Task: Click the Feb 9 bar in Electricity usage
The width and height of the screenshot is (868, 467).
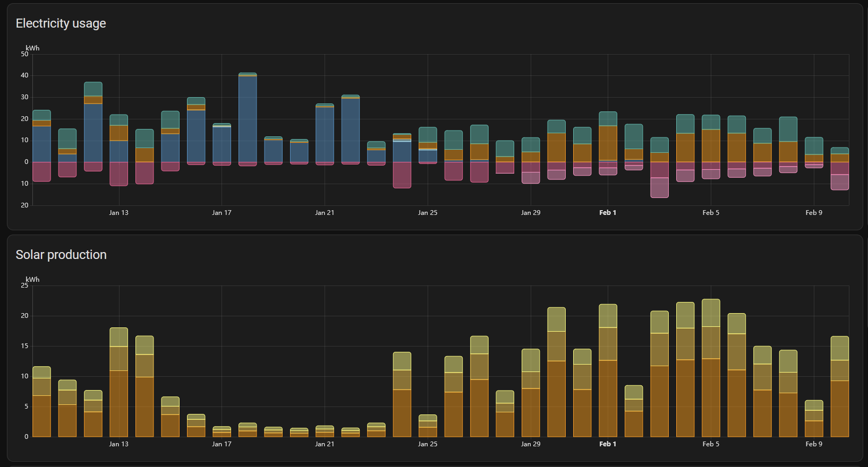Action: click(x=814, y=151)
